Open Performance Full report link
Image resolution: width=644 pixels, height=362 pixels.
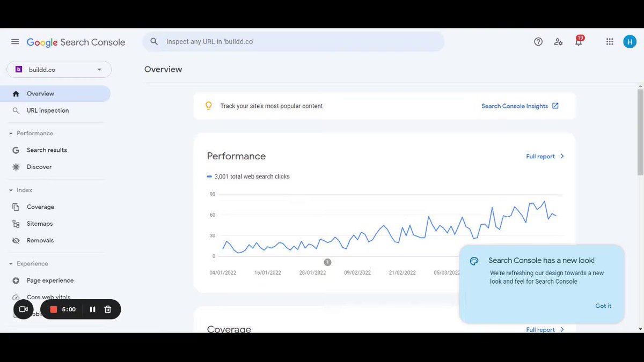click(540, 157)
